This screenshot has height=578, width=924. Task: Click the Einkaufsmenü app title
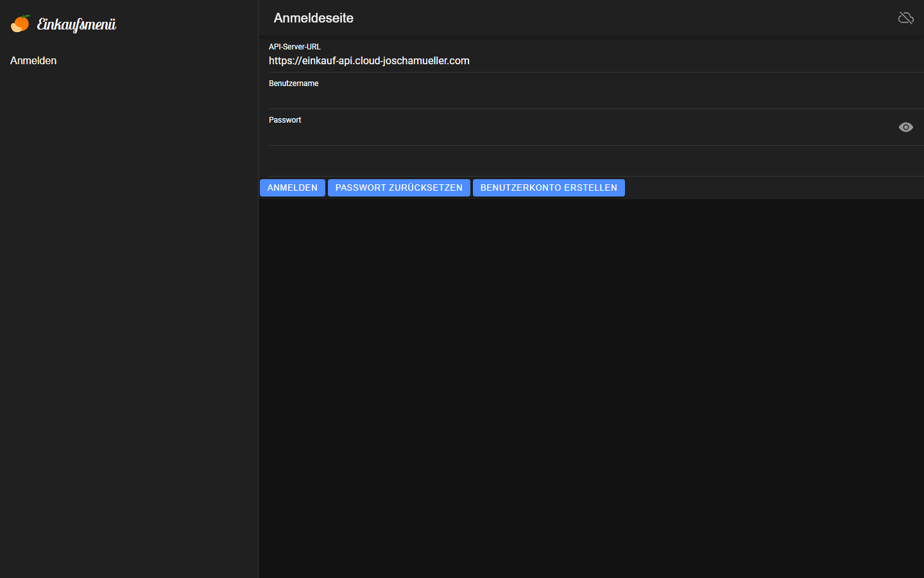click(76, 24)
